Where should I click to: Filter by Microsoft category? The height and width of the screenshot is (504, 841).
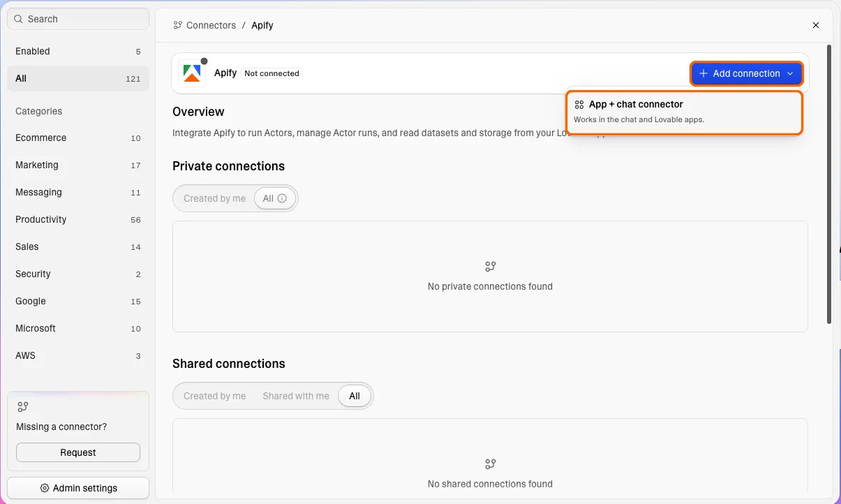[x=78, y=328]
